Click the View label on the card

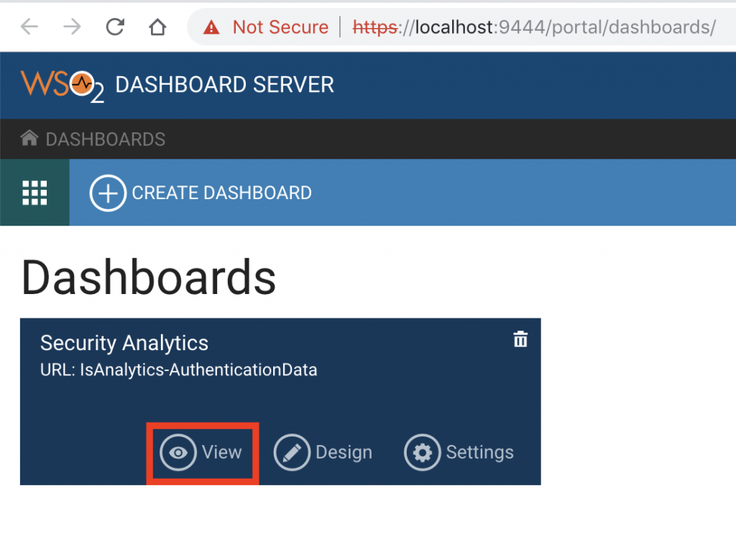click(221, 453)
